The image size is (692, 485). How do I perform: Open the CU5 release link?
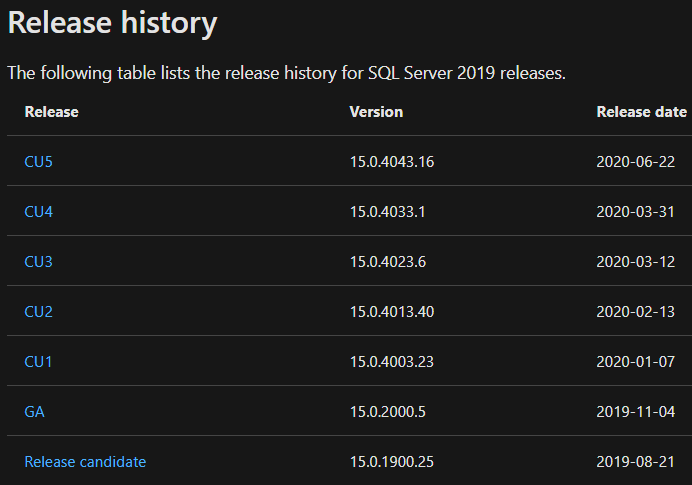[38, 162]
